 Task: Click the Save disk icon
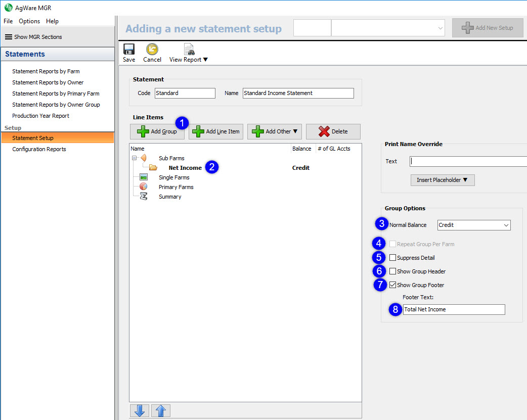pyautogui.click(x=129, y=50)
